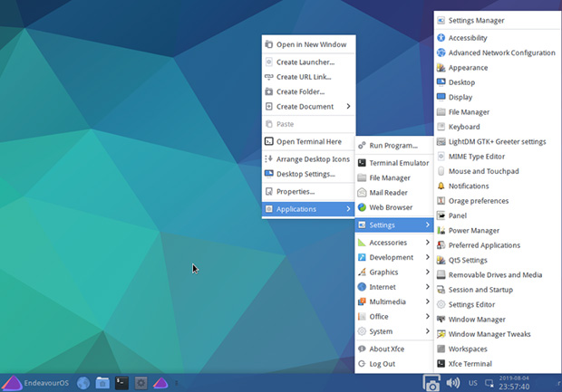Select MIME Type Editor

[x=498, y=157]
